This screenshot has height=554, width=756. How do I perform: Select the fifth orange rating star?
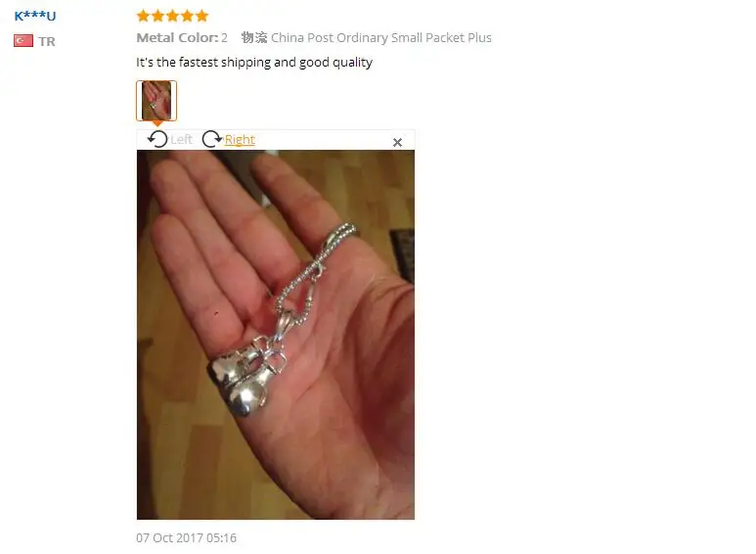click(x=202, y=16)
